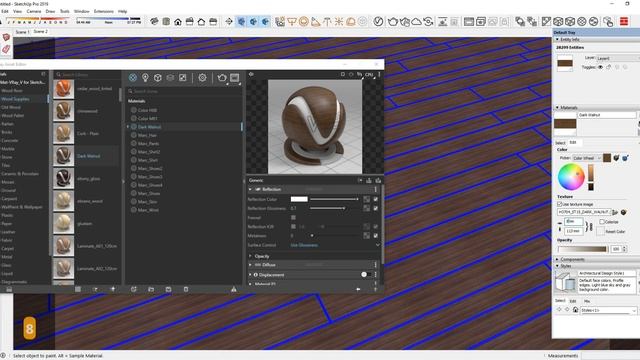The height and width of the screenshot is (360, 640).
Task: Switch to the Scene 1 tab
Action: pos(22,32)
